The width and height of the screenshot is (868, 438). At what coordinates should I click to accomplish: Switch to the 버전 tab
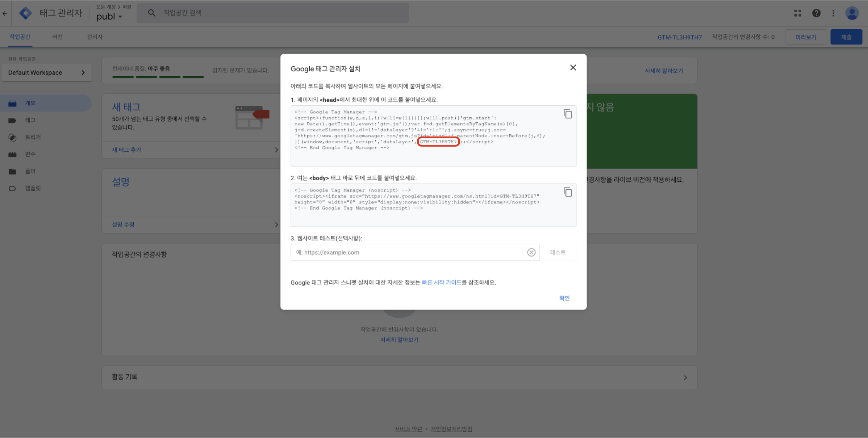point(57,37)
